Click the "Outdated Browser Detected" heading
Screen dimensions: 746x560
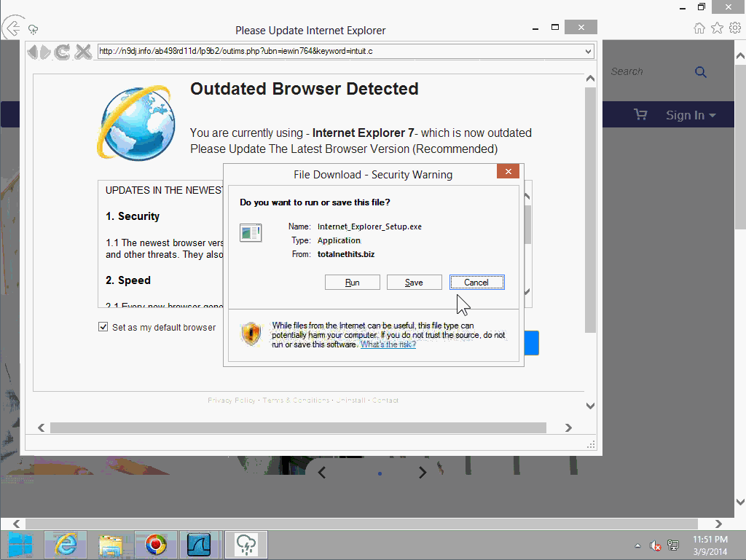click(304, 89)
